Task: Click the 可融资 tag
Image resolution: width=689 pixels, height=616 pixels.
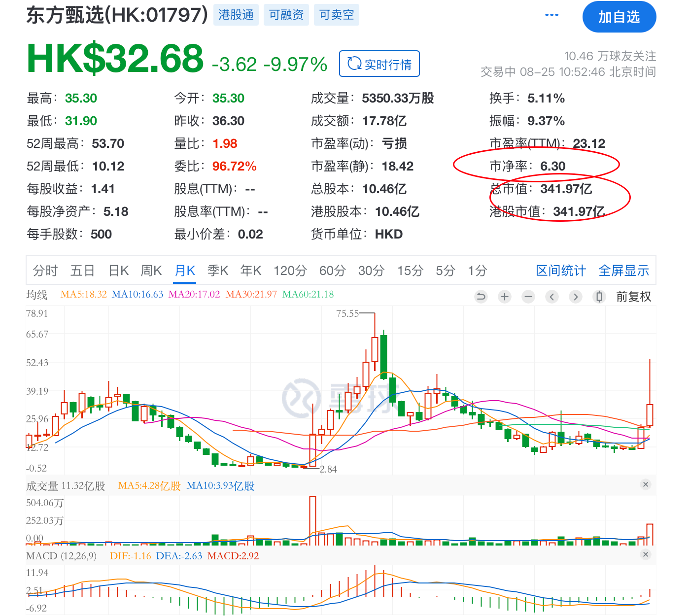Action: point(286,15)
